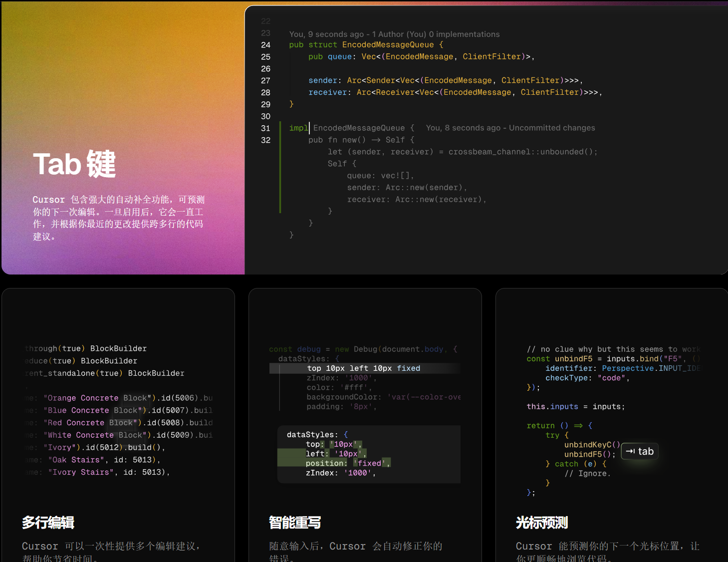Image resolution: width=728 pixels, height=562 pixels.
Task: Click the "const unbindF5 = inputs.bind" line
Action: pyautogui.click(x=614, y=359)
